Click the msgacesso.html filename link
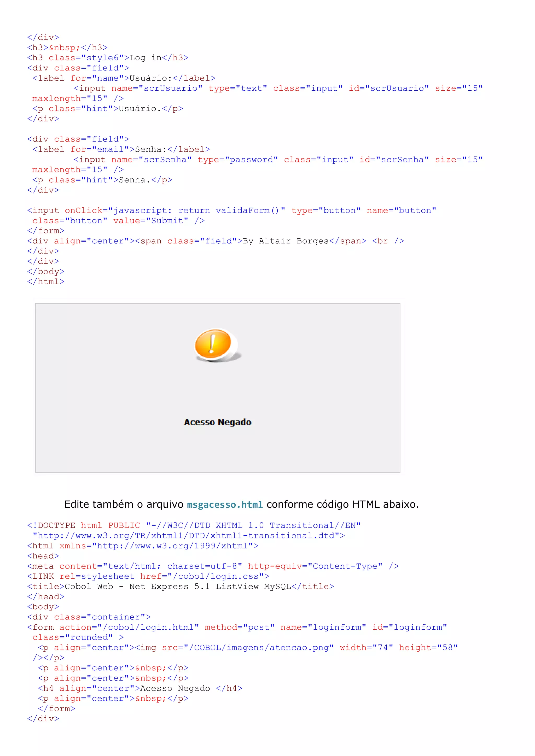 click(225, 505)
